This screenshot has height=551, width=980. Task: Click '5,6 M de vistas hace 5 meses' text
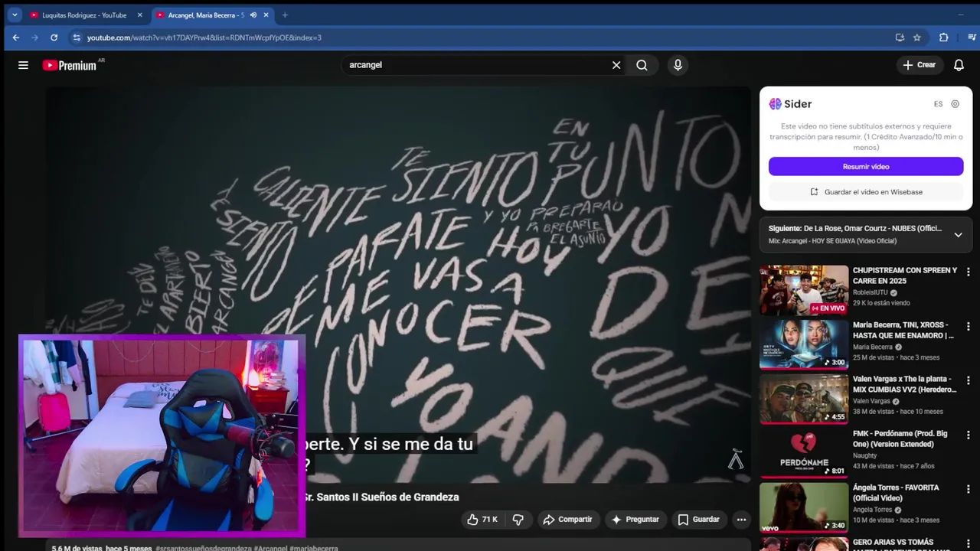click(x=102, y=548)
